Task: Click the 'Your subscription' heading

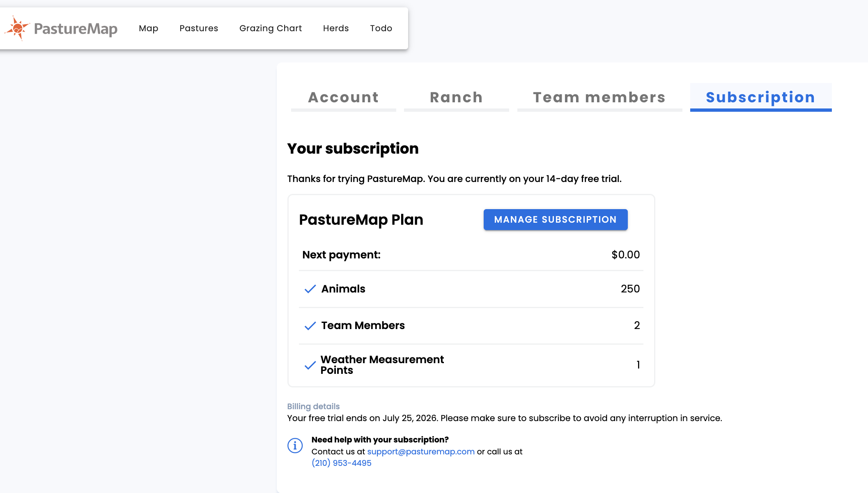Action: [353, 149]
